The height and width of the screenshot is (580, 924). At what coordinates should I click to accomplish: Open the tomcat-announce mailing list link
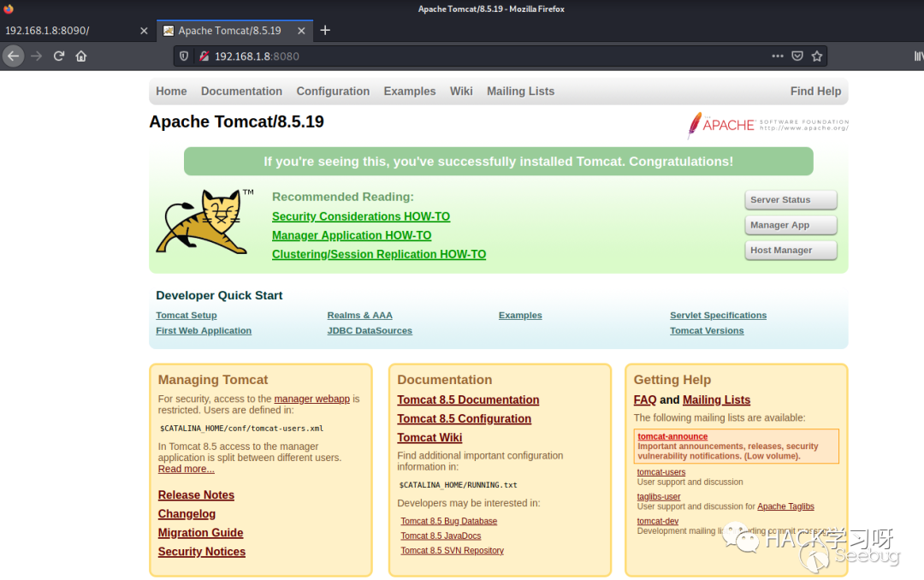tap(672, 437)
